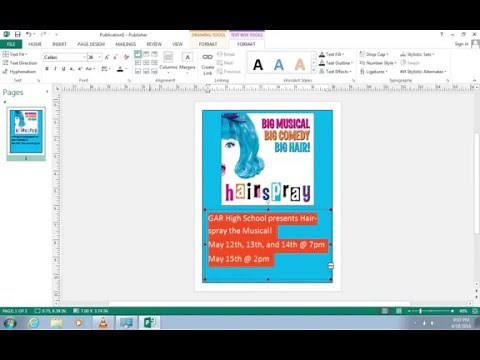This screenshot has width=480, height=360.
Task: Open Text Fit dropdown
Action: [x=15, y=54]
